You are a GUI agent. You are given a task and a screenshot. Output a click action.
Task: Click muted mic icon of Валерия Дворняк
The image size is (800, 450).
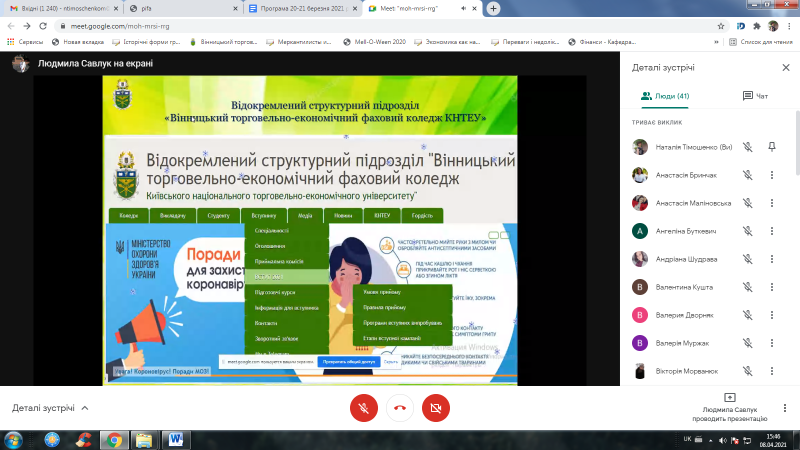(x=747, y=315)
